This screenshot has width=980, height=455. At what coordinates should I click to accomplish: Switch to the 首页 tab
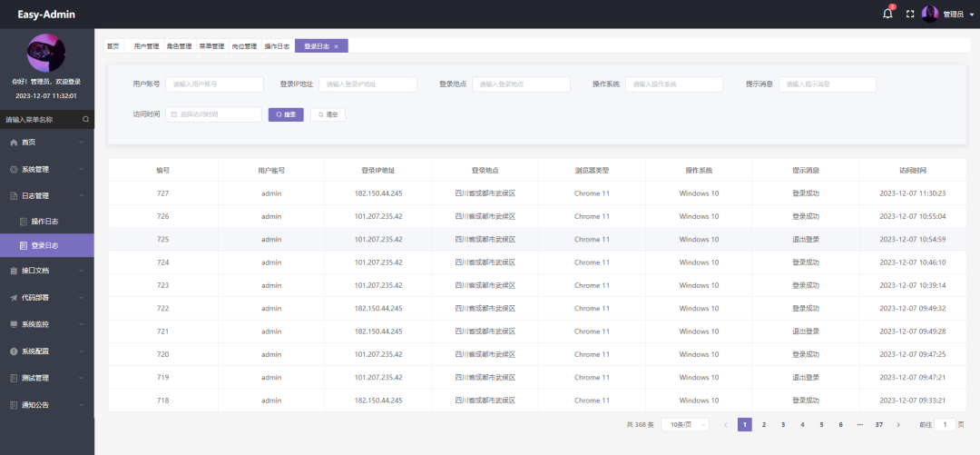(x=113, y=46)
